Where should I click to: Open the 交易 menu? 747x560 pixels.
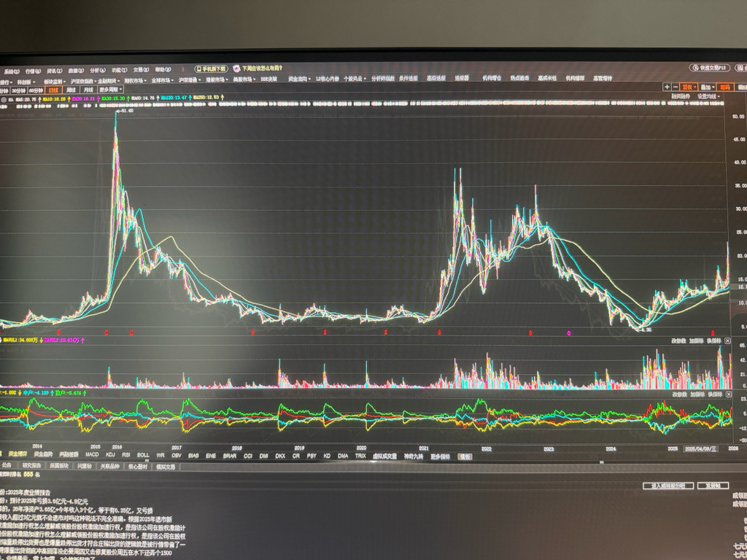(141, 69)
